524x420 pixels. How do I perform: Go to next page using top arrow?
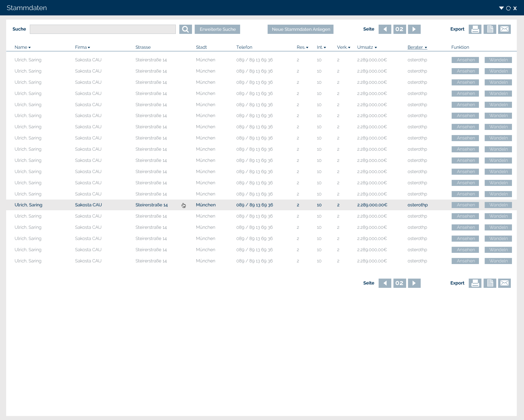tap(414, 29)
